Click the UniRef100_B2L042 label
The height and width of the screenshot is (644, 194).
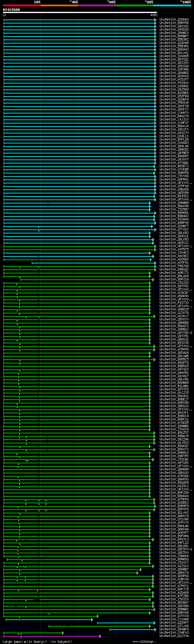click(x=174, y=53)
